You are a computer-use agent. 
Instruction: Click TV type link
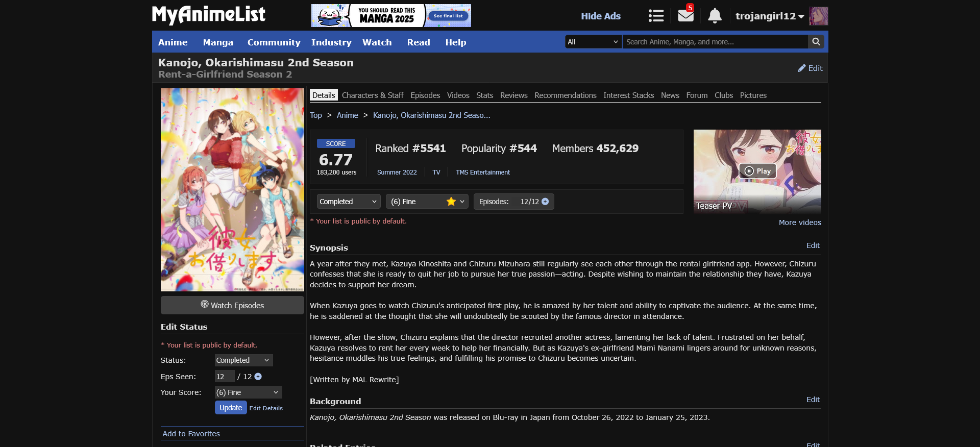pyautogui.click(x=436, y=172)
